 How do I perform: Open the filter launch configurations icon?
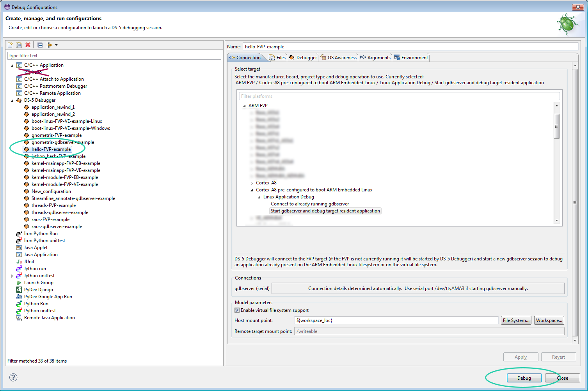50,45
